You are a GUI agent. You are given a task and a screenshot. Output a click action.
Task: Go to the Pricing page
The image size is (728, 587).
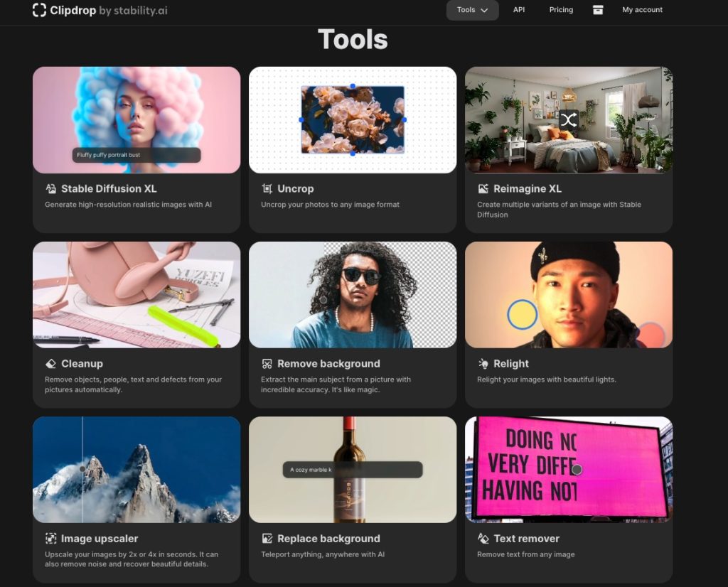click(561, 10)
